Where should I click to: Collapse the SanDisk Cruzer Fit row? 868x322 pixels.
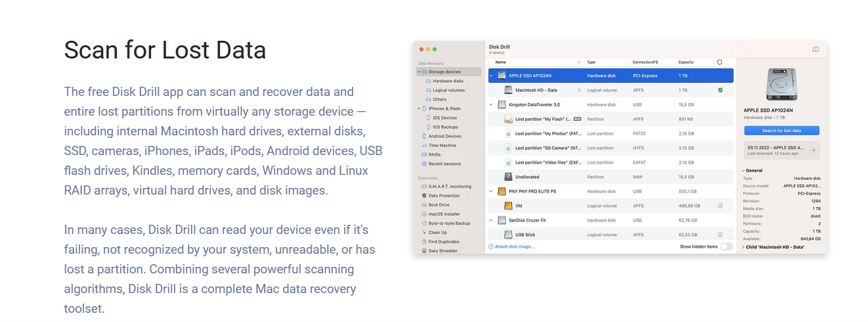[492, 220]
